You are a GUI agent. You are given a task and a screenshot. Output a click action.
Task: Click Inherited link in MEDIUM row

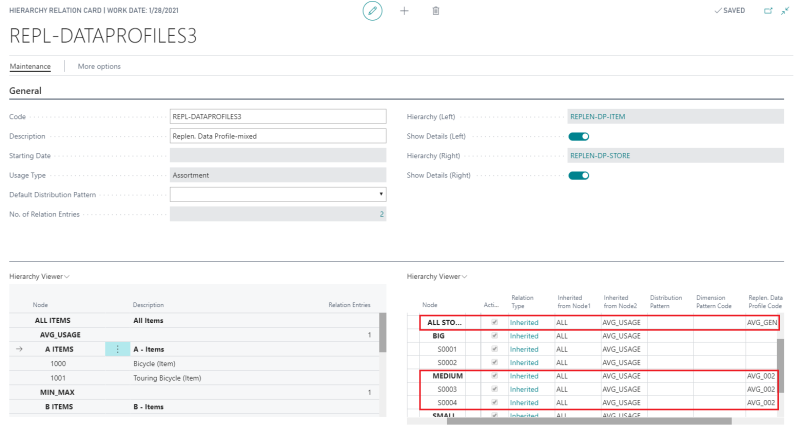tap(524, 376)
